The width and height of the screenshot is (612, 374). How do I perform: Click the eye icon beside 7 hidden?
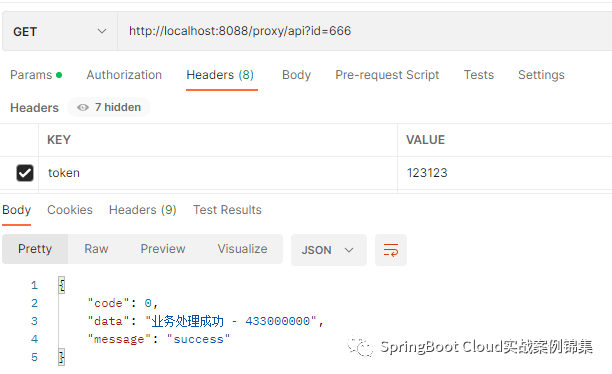pos(83,107)
